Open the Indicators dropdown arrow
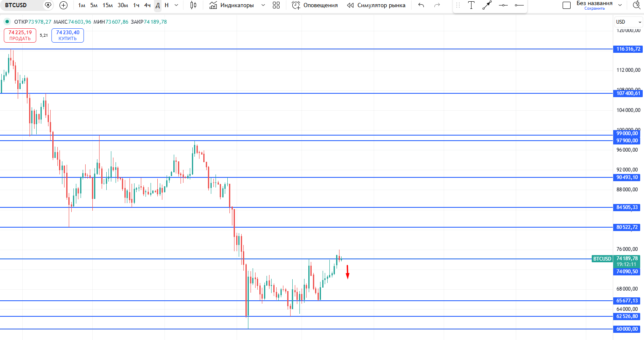Viewport: 644px width, 340px height. pos(263,5)
